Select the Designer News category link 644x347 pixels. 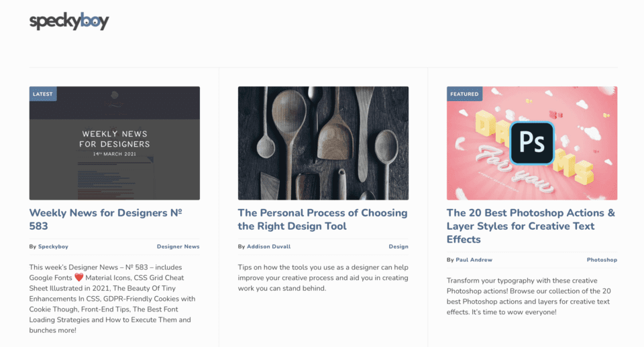pos(178,247)
